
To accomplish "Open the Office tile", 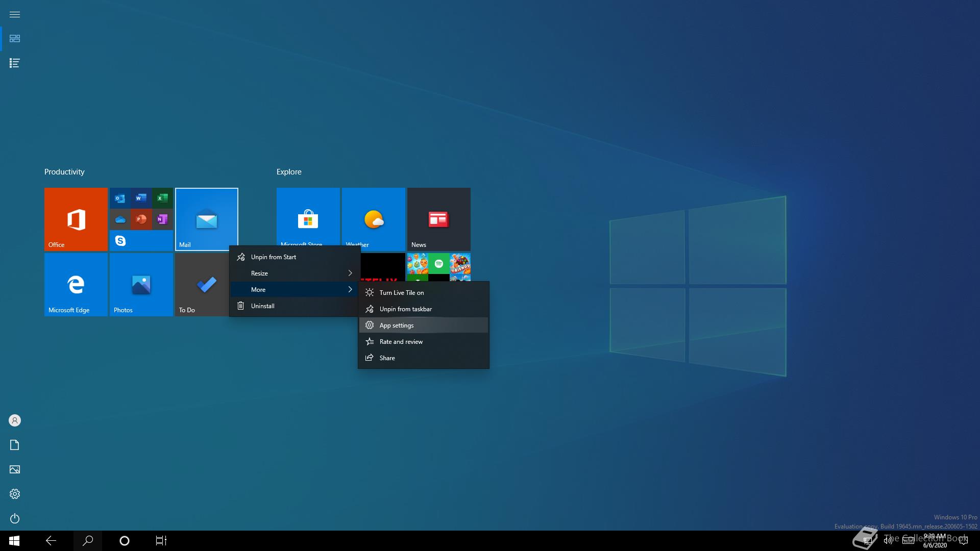I will 76,219.
